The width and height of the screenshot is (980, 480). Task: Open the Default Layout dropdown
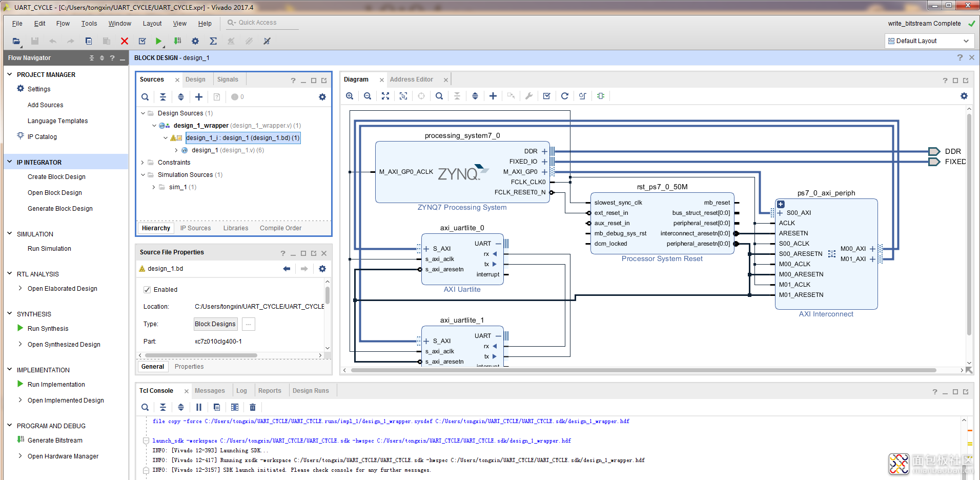pos(929,41)
